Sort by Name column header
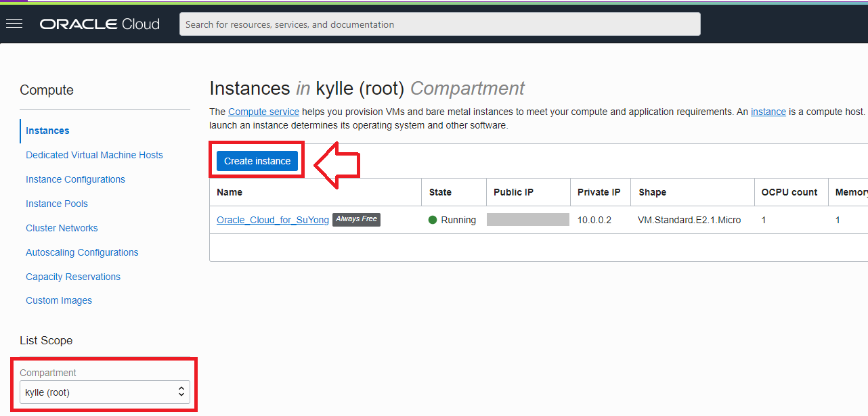The image size is (868, 416). (230, 192)
